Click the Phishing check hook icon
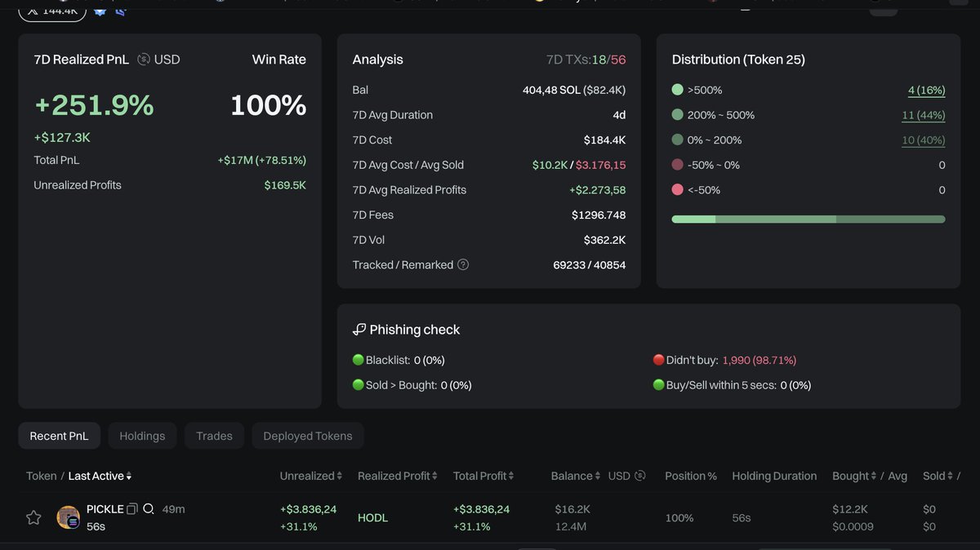 [x=359, y=330]
